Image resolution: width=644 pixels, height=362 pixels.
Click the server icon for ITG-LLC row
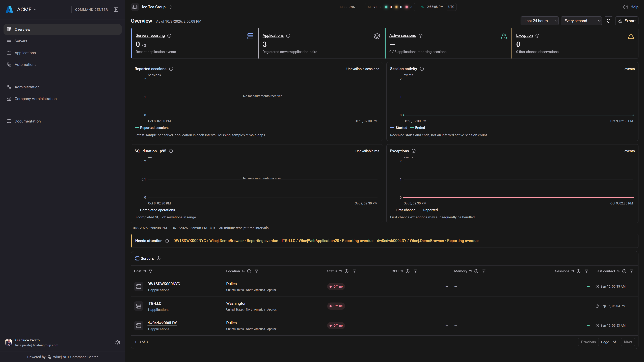[x=139, y=306]
